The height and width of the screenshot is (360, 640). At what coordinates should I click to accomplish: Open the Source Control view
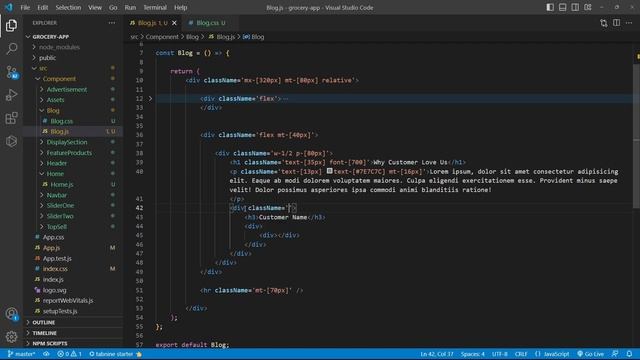point(11,72)
